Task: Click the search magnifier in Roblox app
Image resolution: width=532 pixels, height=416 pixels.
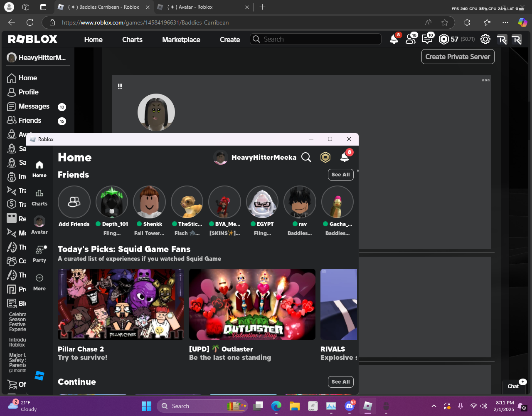Action: tap(306, 157)
